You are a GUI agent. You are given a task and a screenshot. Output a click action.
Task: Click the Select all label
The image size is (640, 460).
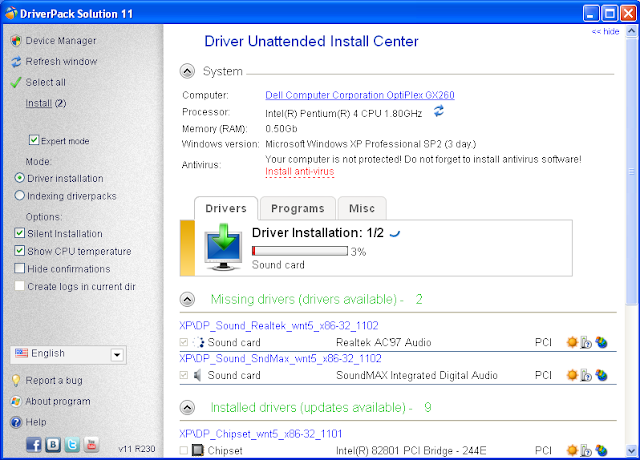tap(45, 82)
